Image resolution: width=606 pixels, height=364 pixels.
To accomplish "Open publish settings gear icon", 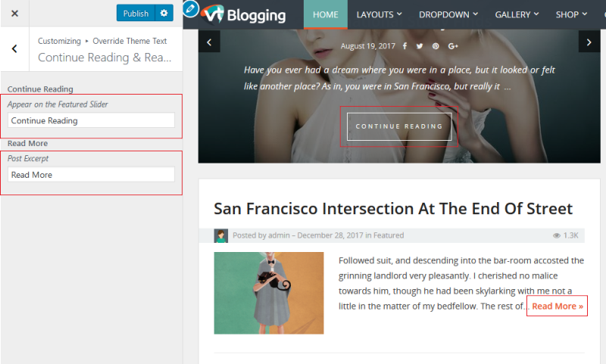I will coord(164,13).
